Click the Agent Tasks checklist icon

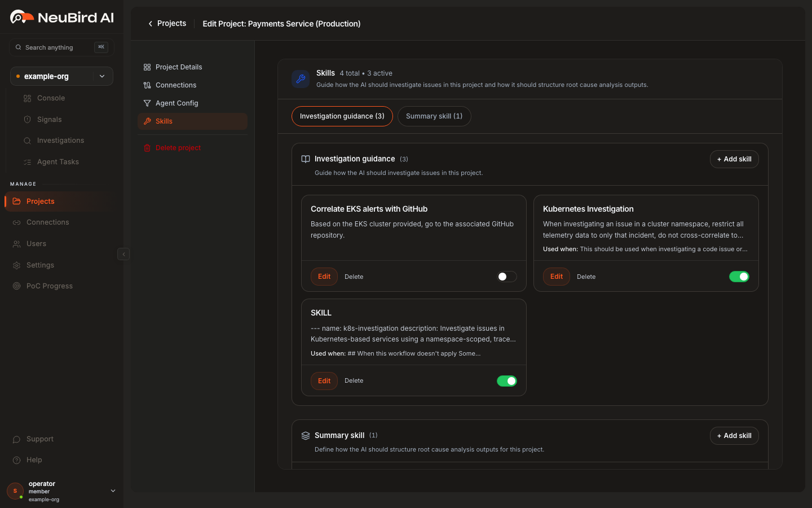point(27,162)
